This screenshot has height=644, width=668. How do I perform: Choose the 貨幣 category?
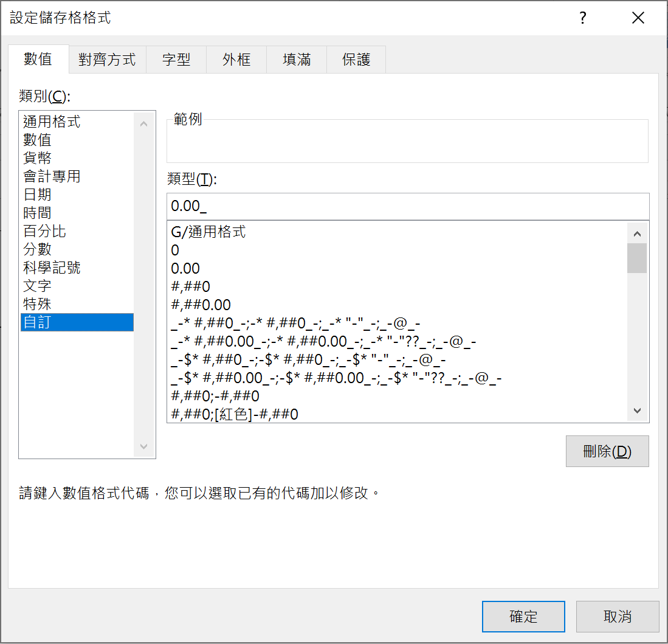click(x=77, y=158)
